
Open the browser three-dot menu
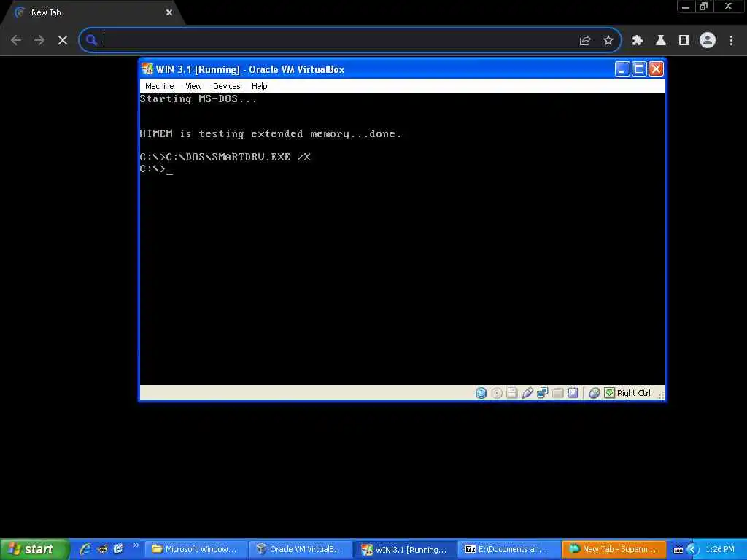(731, 41)
